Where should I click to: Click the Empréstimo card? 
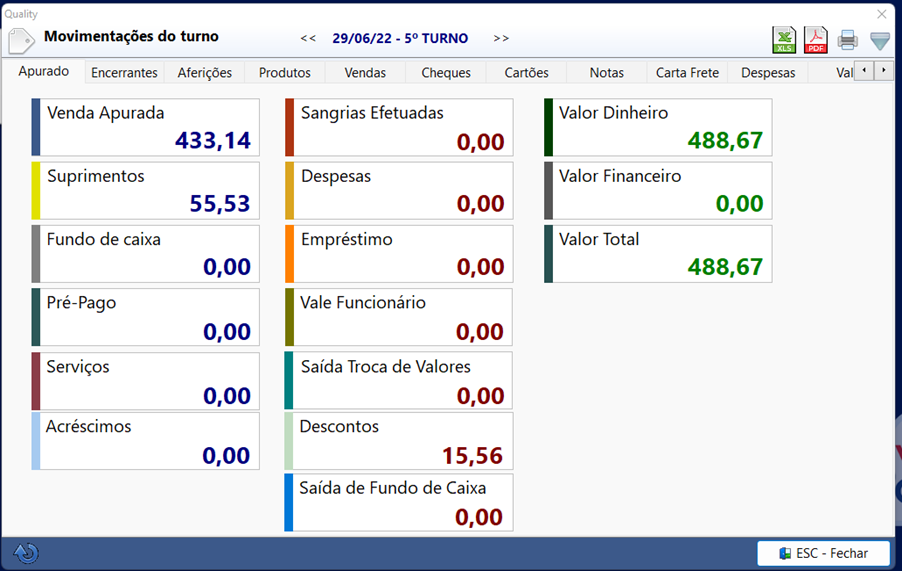pos(399,254)
